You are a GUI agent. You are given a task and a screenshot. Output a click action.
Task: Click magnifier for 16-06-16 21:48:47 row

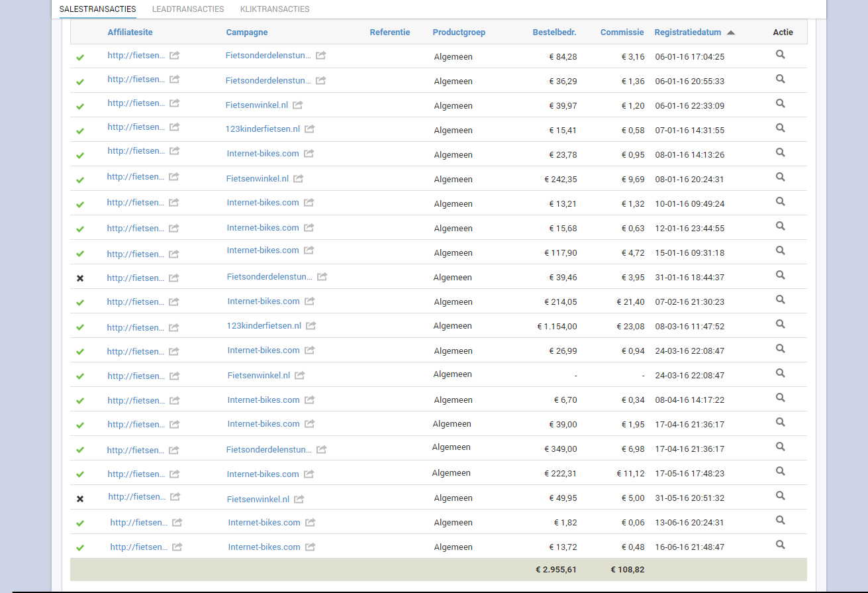point(780,545)
